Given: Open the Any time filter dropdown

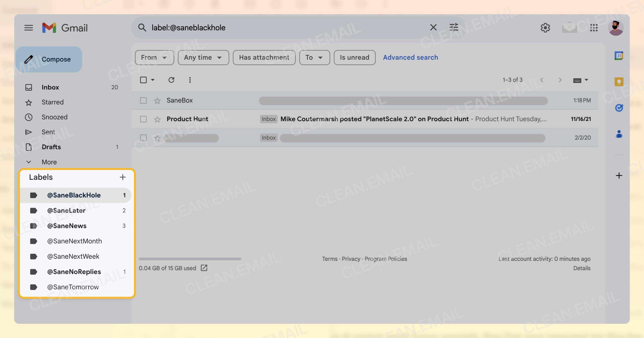Looking at the screenshot, I should click(203, 57).
